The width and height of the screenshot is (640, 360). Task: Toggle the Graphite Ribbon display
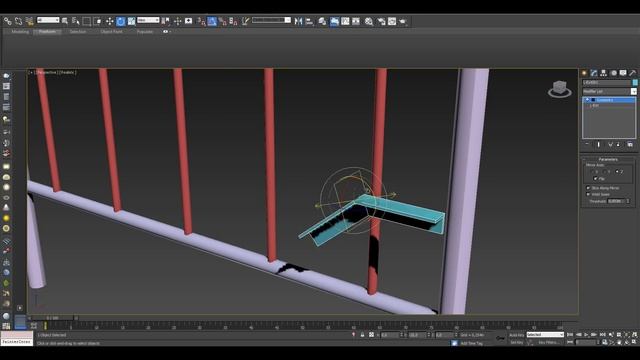(x=334, y=21)
